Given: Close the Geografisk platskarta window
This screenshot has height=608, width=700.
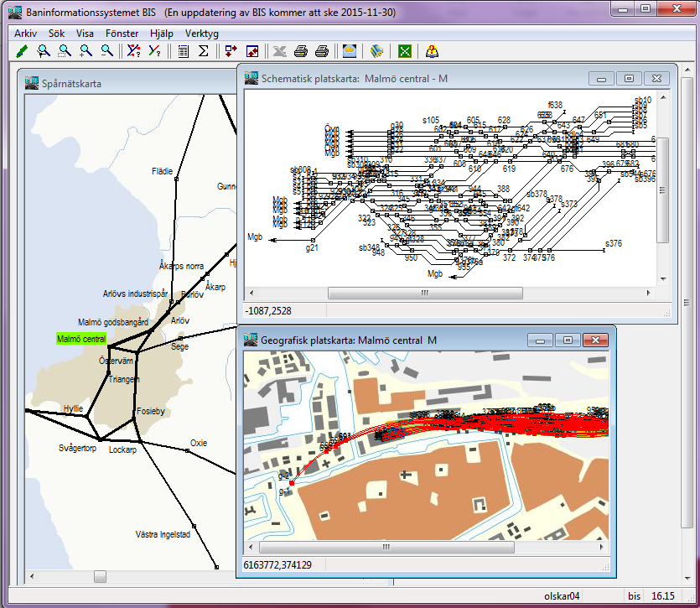Looking at the screenshot, I should click(x=595, y=340).
